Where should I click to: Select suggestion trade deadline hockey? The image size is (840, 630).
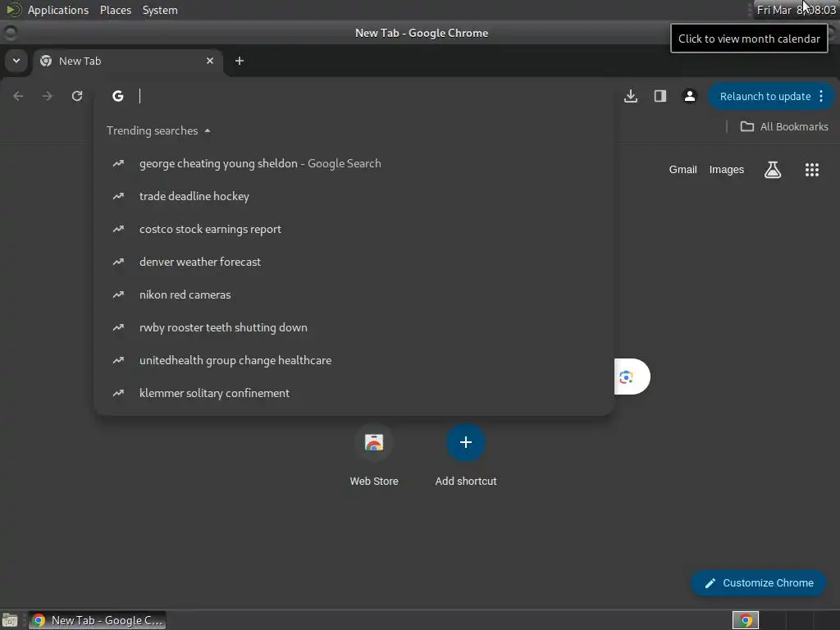click(x=354, y=196)
